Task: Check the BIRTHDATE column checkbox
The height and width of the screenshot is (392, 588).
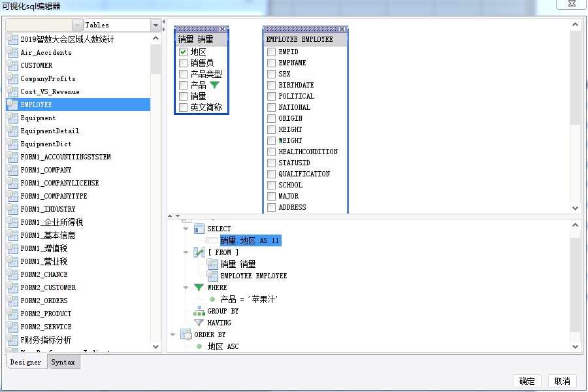Action: [x=271, y=85]
